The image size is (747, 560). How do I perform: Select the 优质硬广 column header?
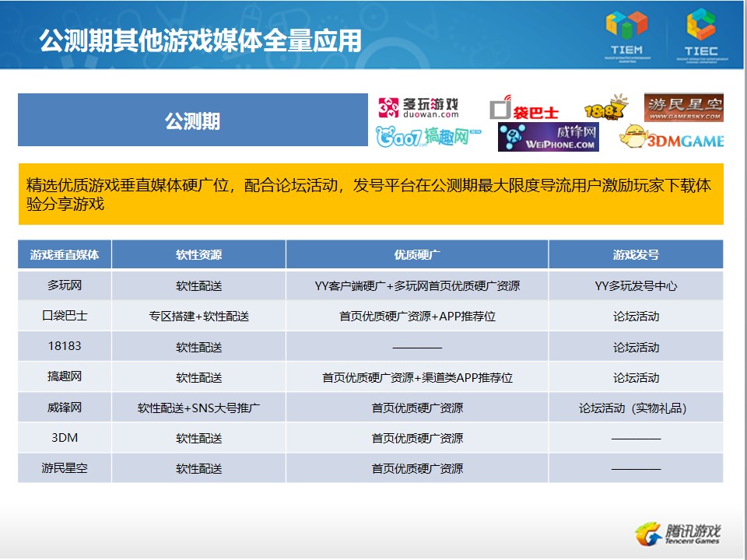click(417, 254)
